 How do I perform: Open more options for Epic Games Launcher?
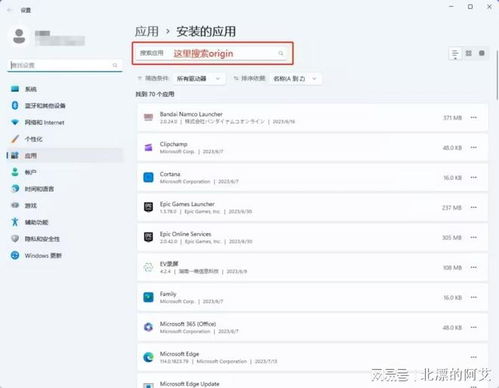(x=474, y=207)
